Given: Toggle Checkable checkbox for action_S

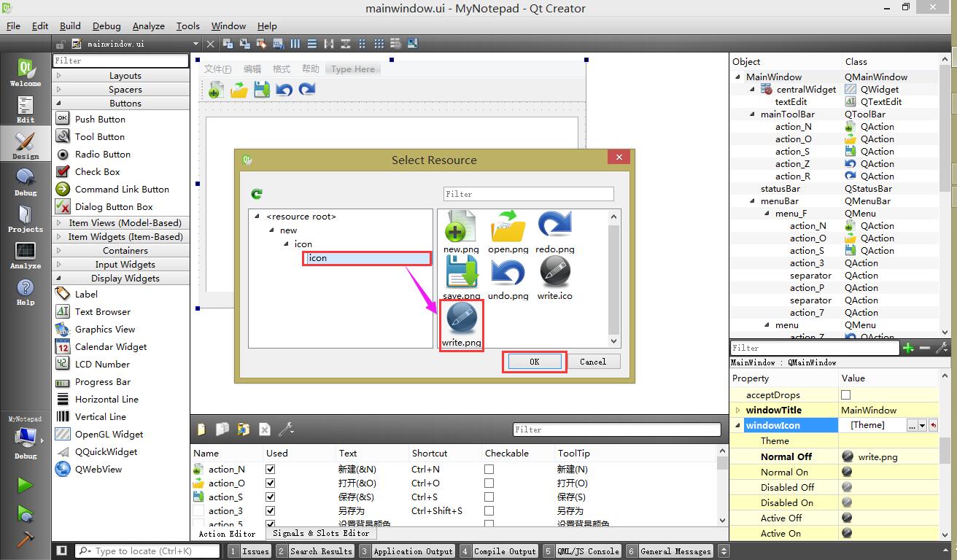Looking at the screenshot, I should (489, 497).
